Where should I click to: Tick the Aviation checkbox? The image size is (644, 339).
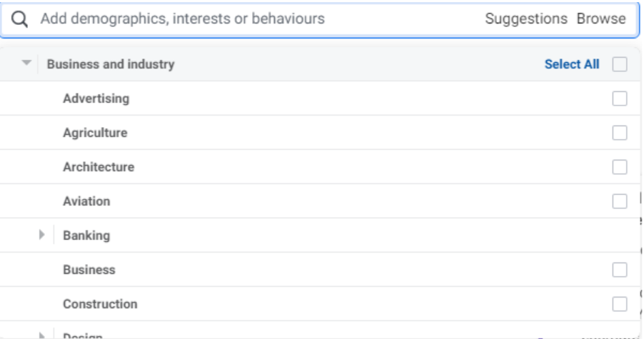tap(620, 201)
